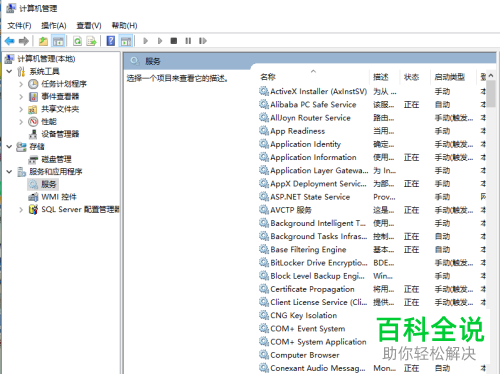Select Certificate Propagation service
This screenshot has width=500, height=374.
click(372, 289)
